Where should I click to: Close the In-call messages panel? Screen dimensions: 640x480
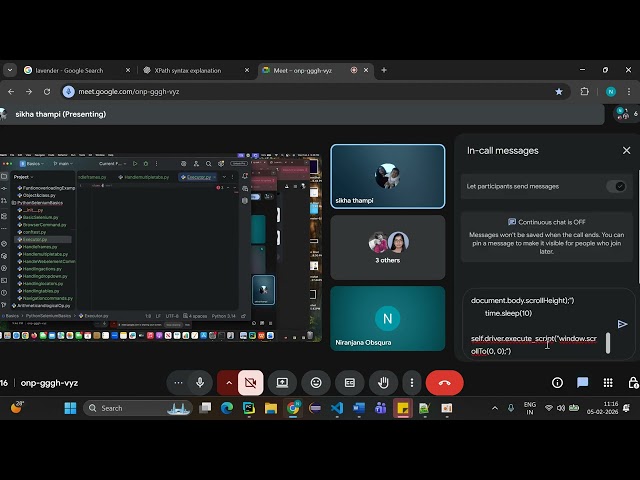click(627, 150)
